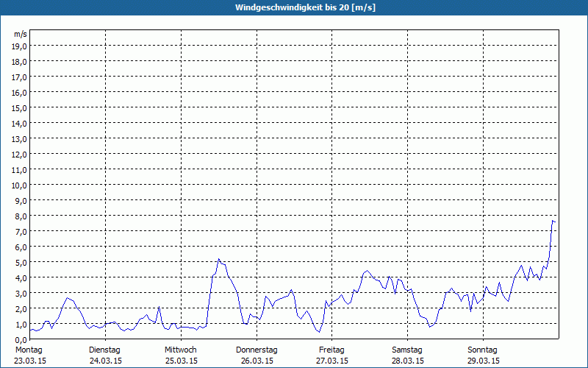Click the Freitag day label
Image resolution: width=588 pixels, height=368 pixels.
pos(331,350)
